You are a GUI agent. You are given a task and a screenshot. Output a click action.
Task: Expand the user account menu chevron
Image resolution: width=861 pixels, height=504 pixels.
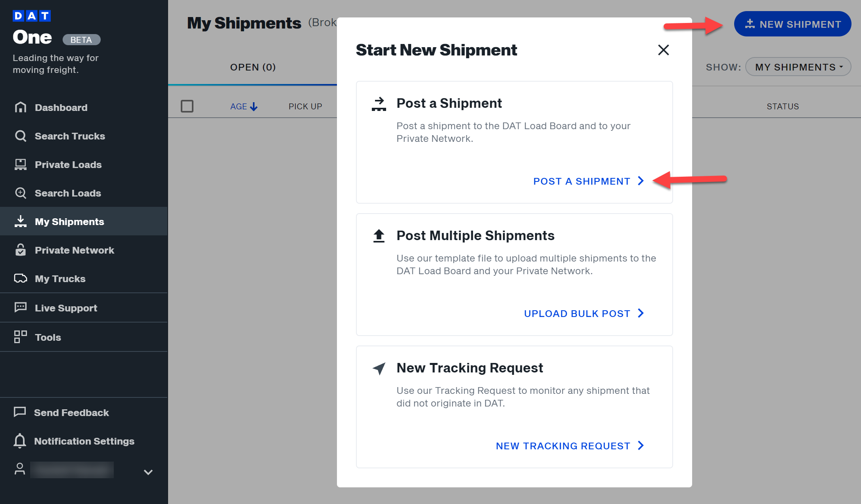(x=147, y=472)
